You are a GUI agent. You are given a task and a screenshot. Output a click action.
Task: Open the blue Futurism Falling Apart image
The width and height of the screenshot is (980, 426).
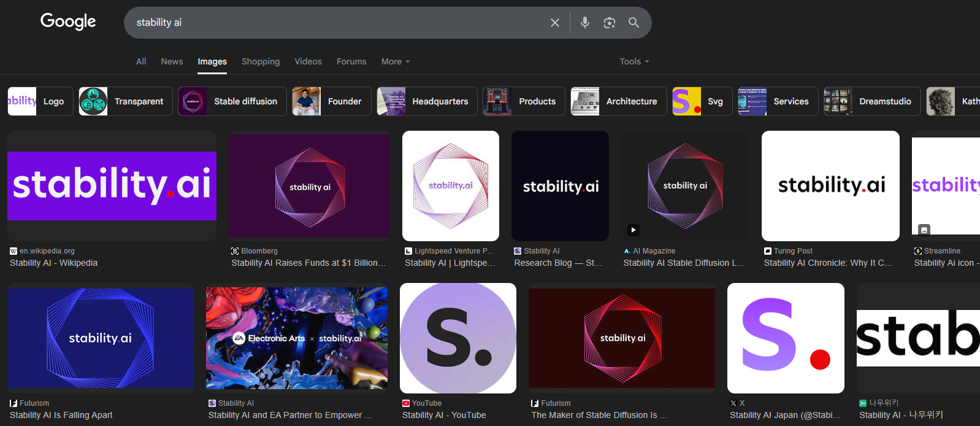101,338
